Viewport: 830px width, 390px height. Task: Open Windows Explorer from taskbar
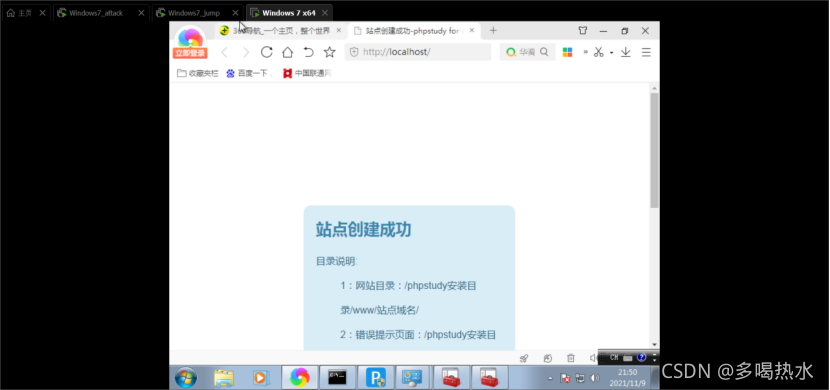click(223, 377)
